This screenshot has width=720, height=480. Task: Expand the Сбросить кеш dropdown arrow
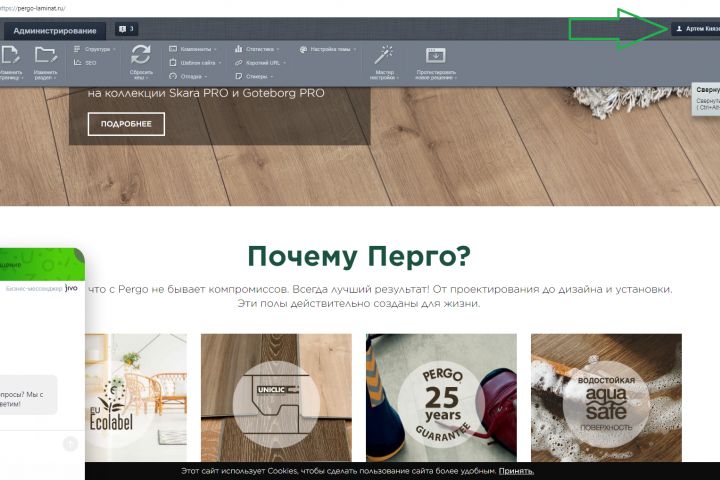[x=146, y=78]
